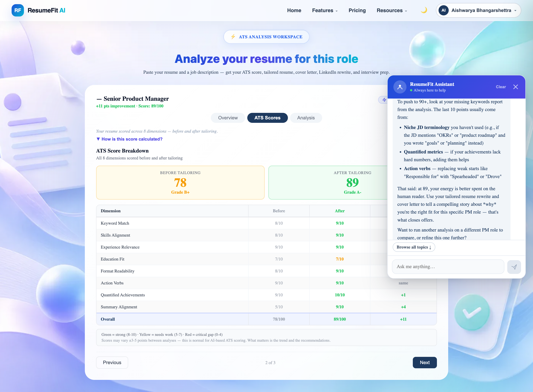Click the 5/10 before score cell
This screenshot has height=392, width=533.
coord(279,307)
